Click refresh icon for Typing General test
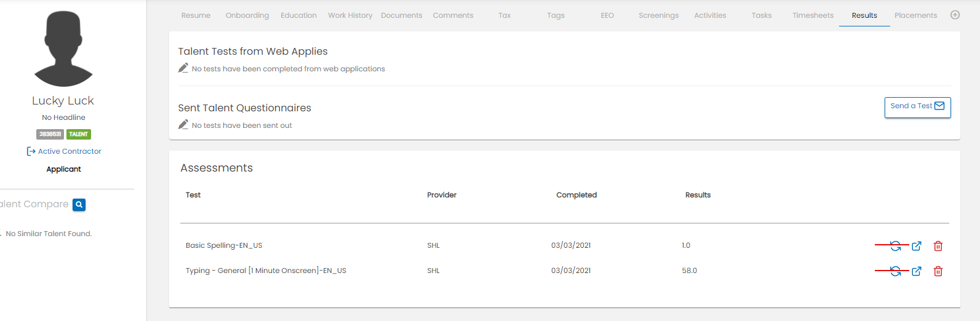This screenshot has height=321, width=980. (x=896, y=271)
